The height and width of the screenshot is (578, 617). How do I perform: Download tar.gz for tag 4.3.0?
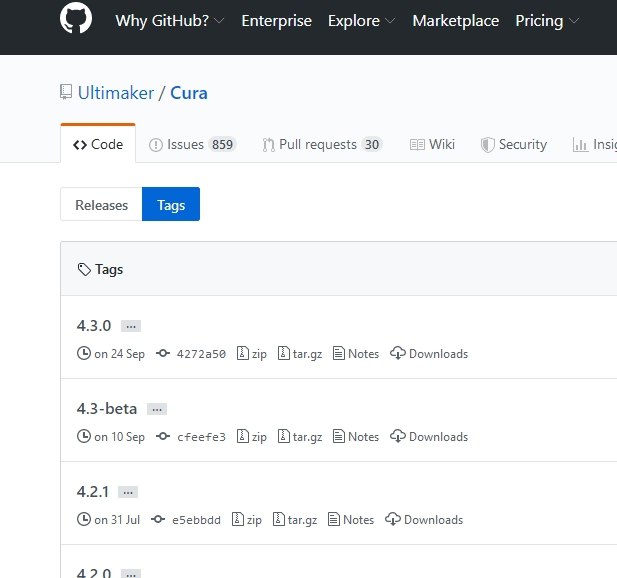pyautogui.click(x=300, y=354)
